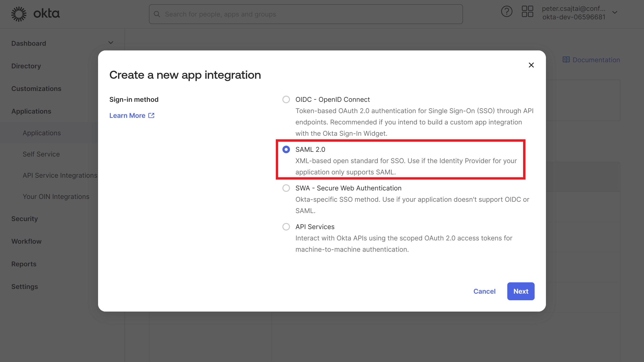Choose SWA - Secure Web Authentication option

coord(286,188)
